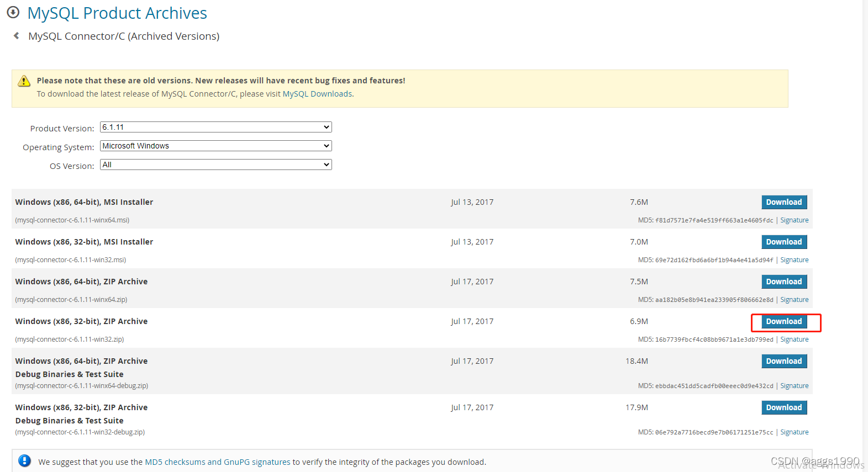
Task: Click MySQL Connector/C (Archived Versions) text
Action: coord(124,36)
